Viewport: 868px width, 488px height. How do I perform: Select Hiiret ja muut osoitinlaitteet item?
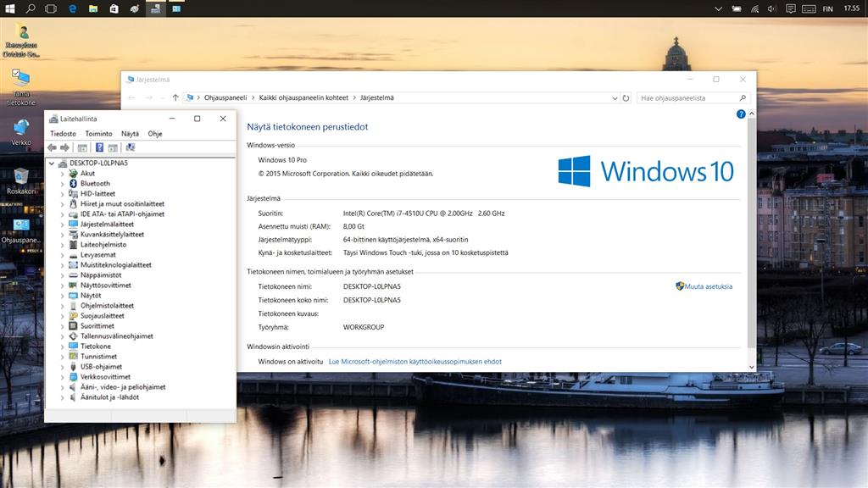point(122,204)
